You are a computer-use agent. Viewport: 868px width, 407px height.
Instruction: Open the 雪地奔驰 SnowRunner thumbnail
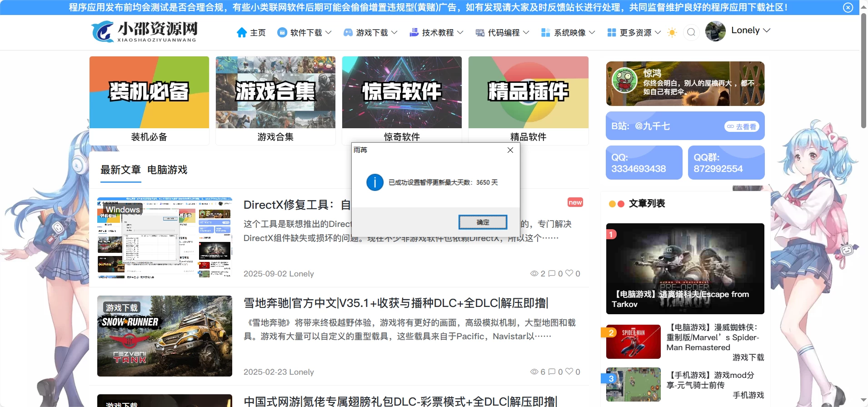[165, 336]
